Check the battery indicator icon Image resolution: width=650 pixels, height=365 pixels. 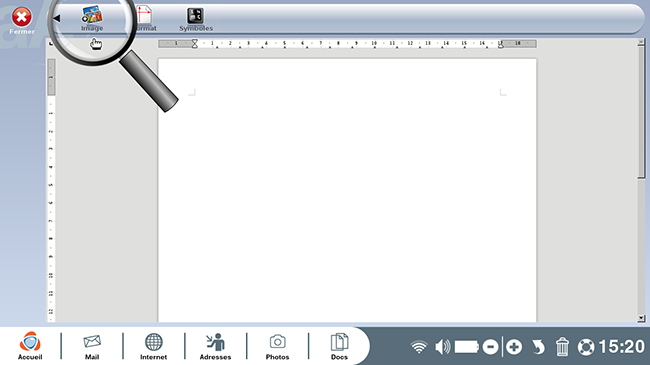(466, 347)
